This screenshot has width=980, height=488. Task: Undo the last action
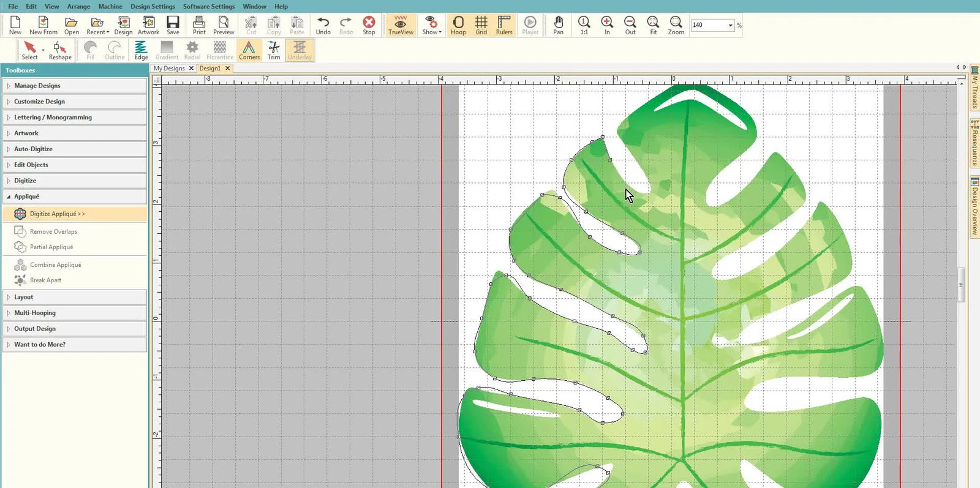point(323,25)
